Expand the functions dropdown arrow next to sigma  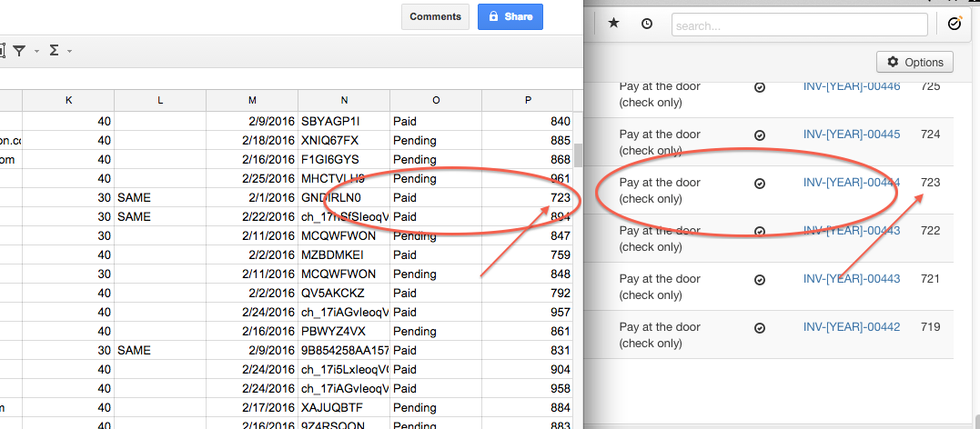(70, 52)
